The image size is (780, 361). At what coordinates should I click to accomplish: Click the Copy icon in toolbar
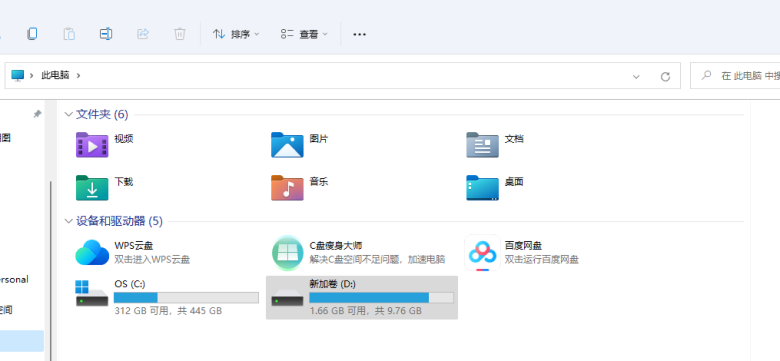click(x=32, y=34)
